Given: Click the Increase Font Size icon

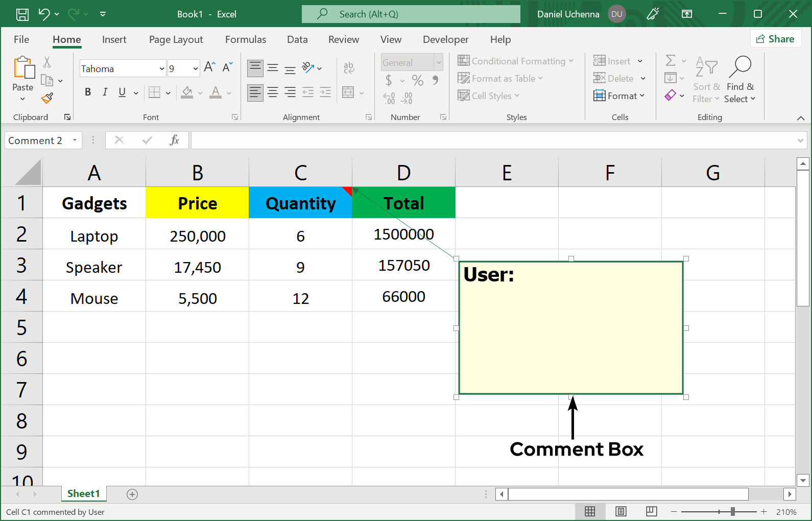Looking at the screenshot, I should point(209,67).
